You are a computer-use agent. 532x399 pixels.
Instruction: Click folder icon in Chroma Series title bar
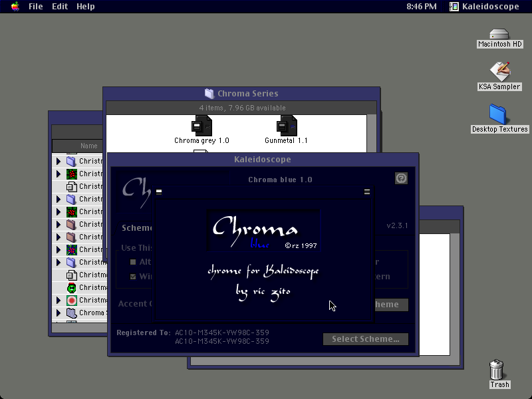tap(209, 93)
